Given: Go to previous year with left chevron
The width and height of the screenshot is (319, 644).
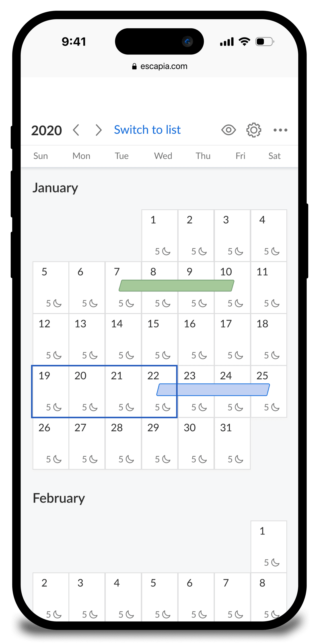Looking at the screenshot, I should click(76, 130).
